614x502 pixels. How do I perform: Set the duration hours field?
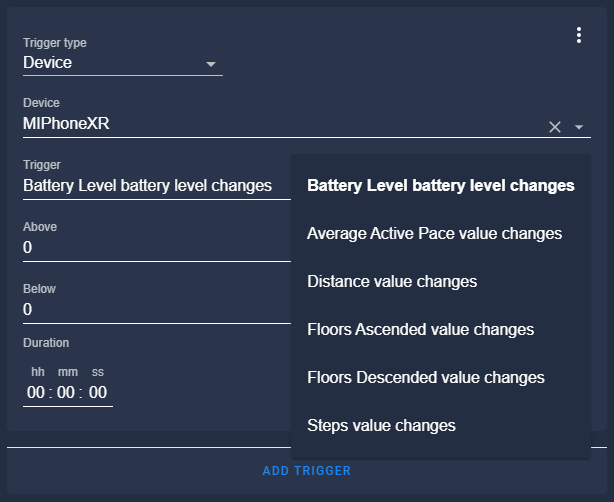click(37, 393)
